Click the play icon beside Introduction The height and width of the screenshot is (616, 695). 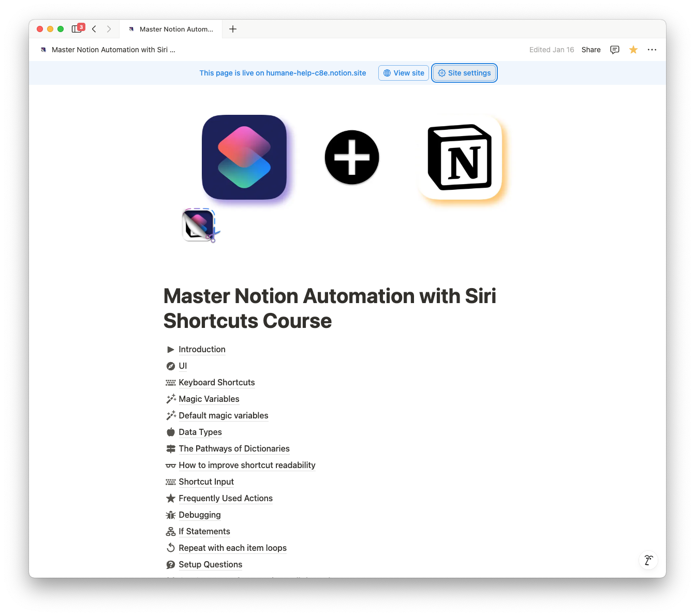point(171,350)
